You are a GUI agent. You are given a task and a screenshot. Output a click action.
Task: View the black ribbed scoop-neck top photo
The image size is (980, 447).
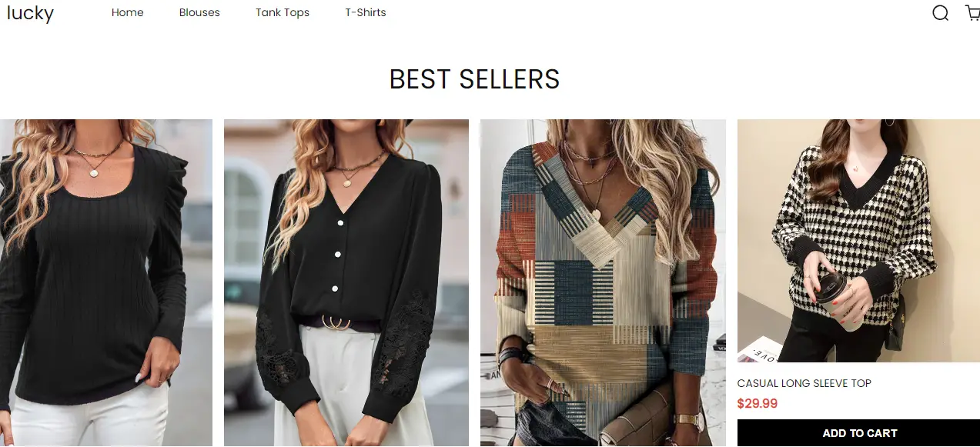tap(106, 283)
